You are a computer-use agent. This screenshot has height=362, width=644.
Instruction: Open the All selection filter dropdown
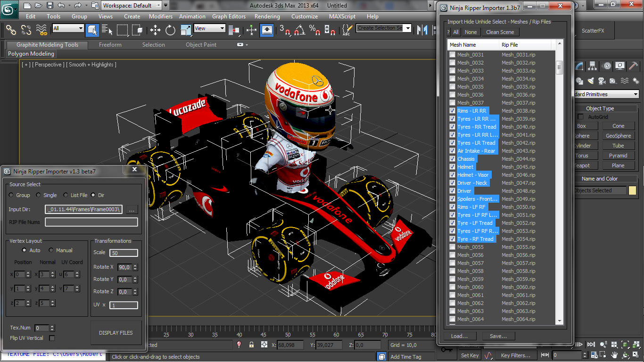pyautogui.click(x=68, y=28)
